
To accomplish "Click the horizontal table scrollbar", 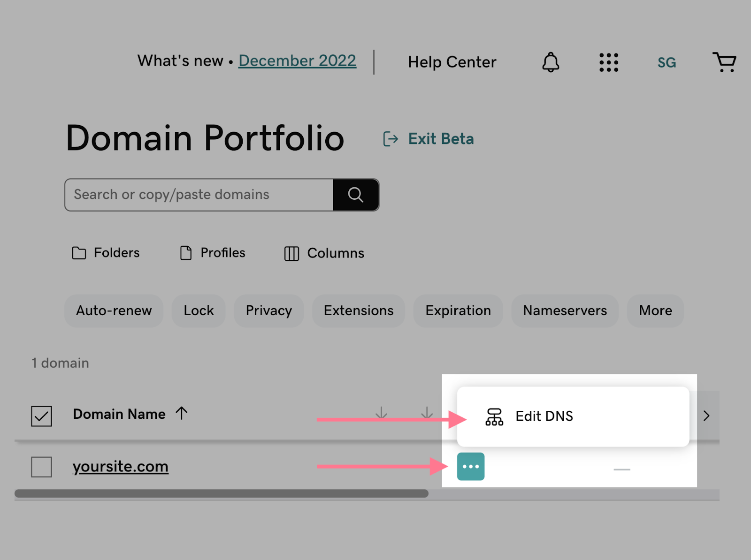I will (x=221, y=493).
